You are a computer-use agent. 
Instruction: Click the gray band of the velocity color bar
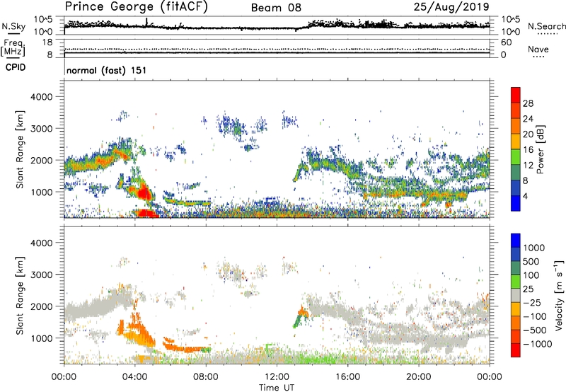click(x=516, y=296)
